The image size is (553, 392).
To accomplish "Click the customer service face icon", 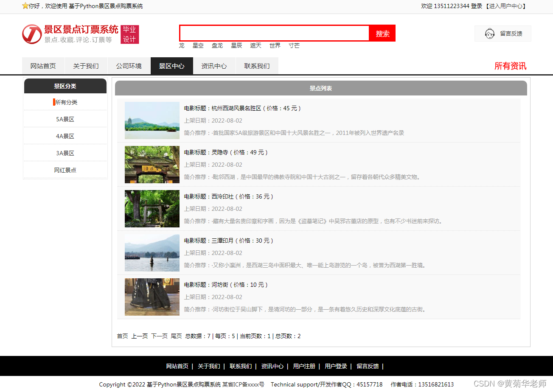I will 490,34.
